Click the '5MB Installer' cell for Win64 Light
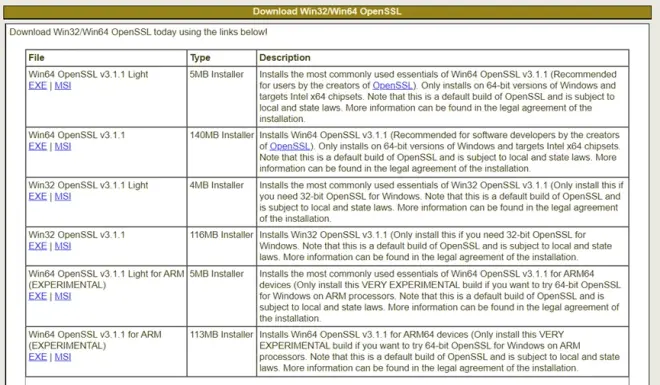Screen dimensions: 660x385 click(x=221, y=96)
